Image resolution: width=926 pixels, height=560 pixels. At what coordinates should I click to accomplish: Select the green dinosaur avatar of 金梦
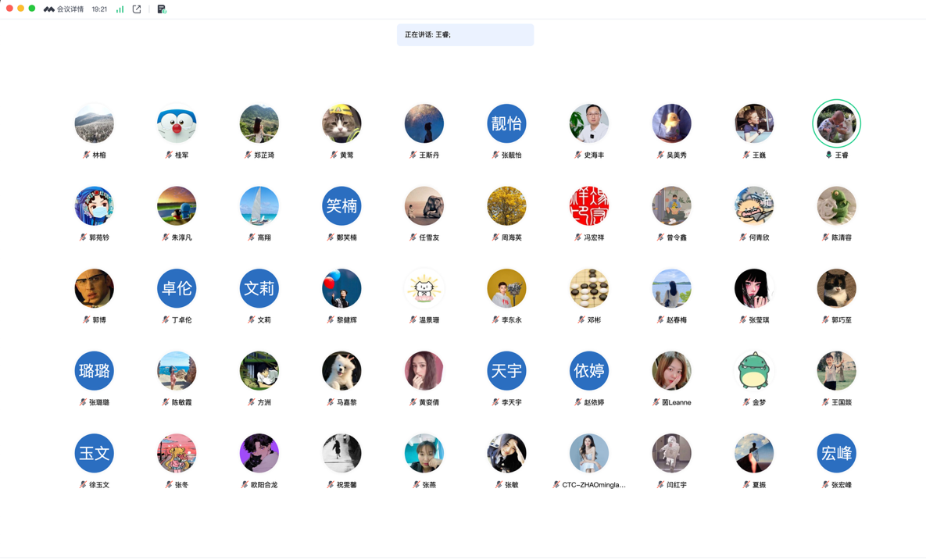pyautogui.click(x=753, y=371)
